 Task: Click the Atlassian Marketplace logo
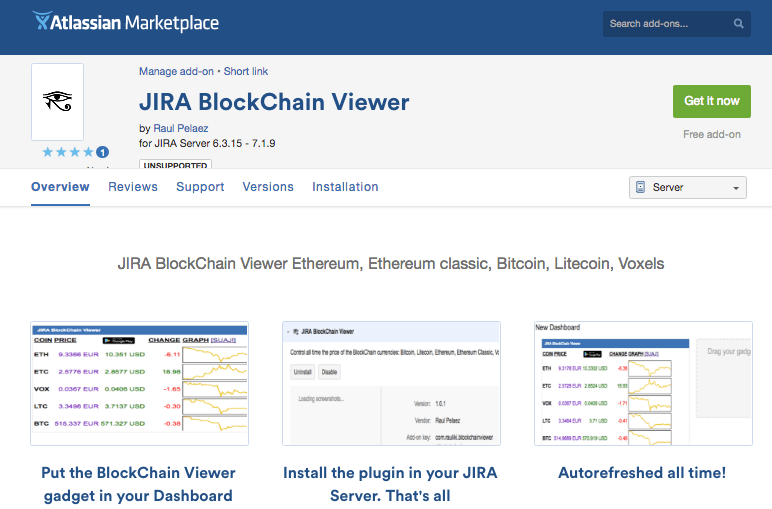tap(125, 22)
